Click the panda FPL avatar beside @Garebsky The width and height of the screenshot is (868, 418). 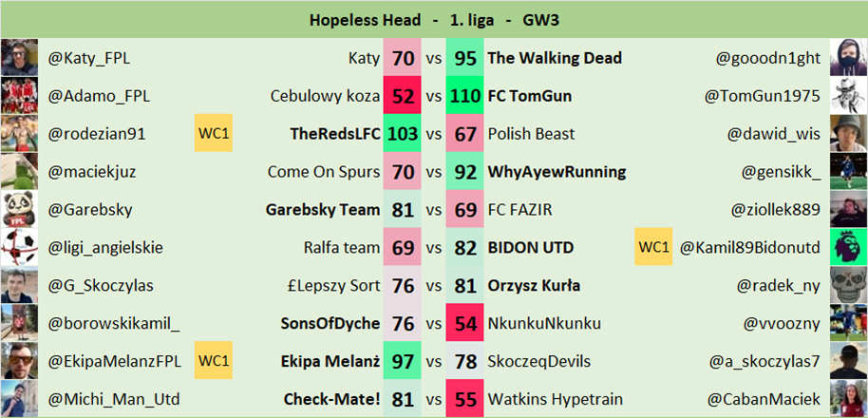pos(19,210)
